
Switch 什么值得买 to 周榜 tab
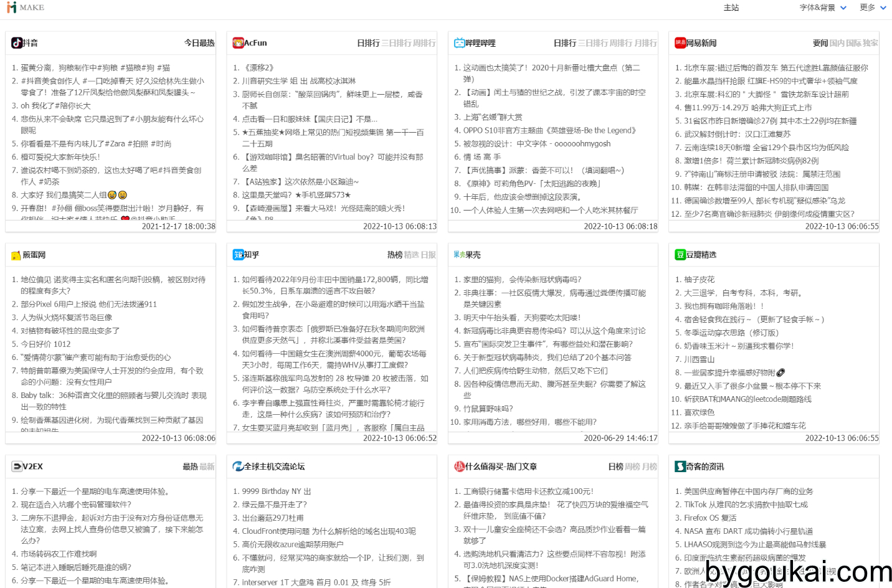[632, 467]
